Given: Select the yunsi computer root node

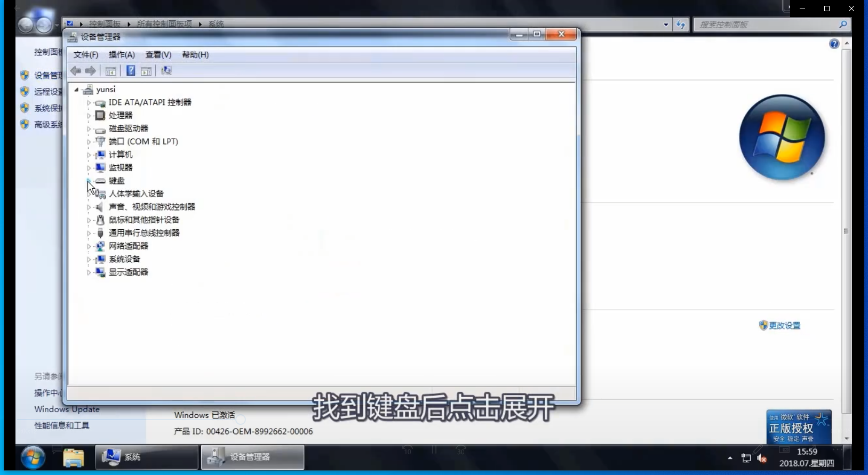Looking at the screenshot, I should 106,90.
